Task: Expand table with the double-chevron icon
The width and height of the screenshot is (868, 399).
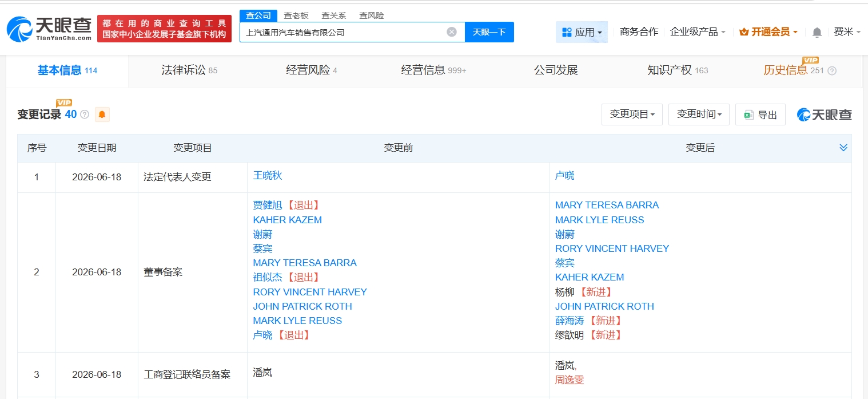Action: [x=843, y=148]
